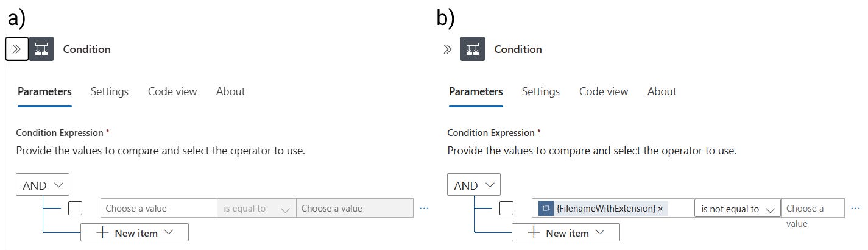Open the 'is equal to' operator dropdown
Screen dimensions: 868x250
click(x=256, y=209)
